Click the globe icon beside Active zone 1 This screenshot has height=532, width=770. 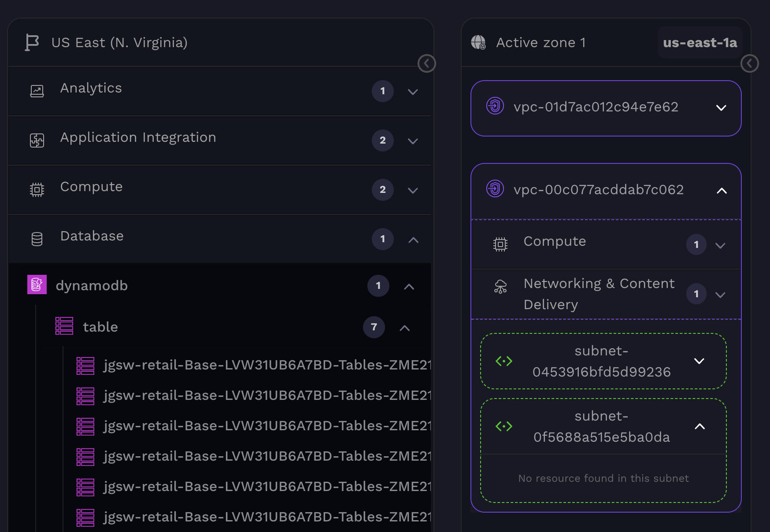478,42
